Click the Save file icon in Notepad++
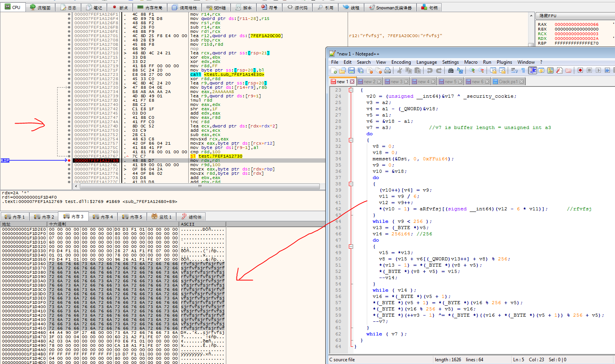This screenshot has width=615, height=364. (x=351, y=70)
